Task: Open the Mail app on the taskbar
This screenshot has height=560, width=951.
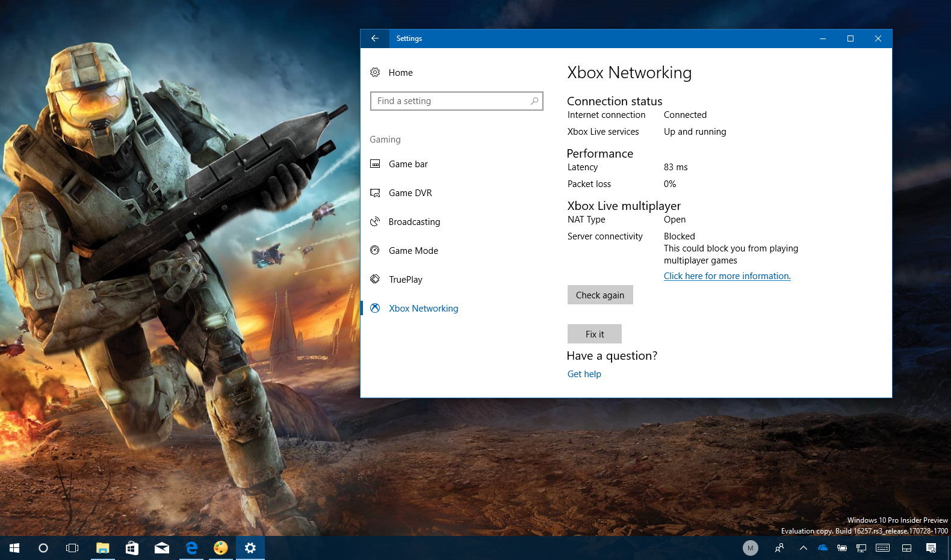Action: coord(162,548)
